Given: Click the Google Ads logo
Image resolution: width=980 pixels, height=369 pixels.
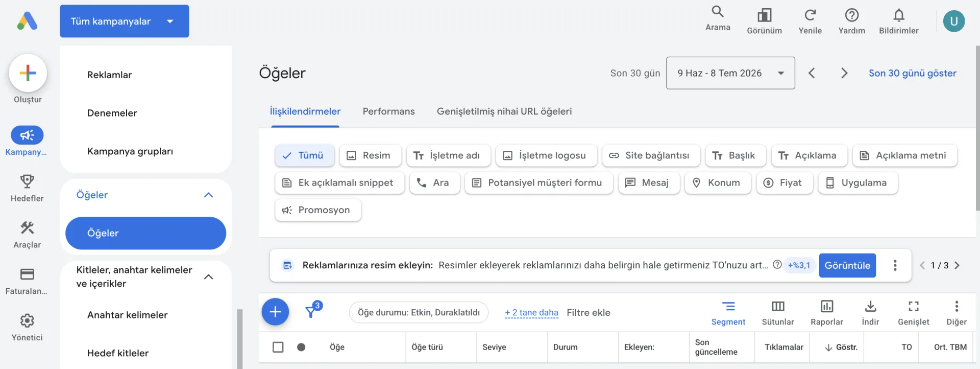Looking at the screenshot, I should (27, 21).
